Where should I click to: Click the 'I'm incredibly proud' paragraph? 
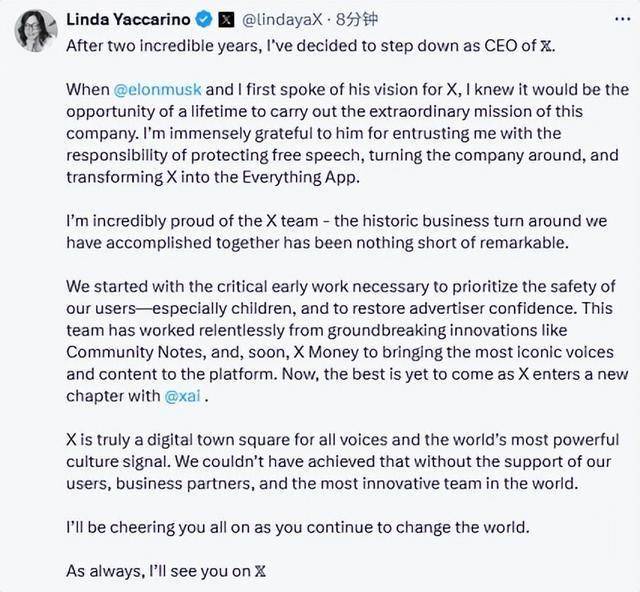337,231
